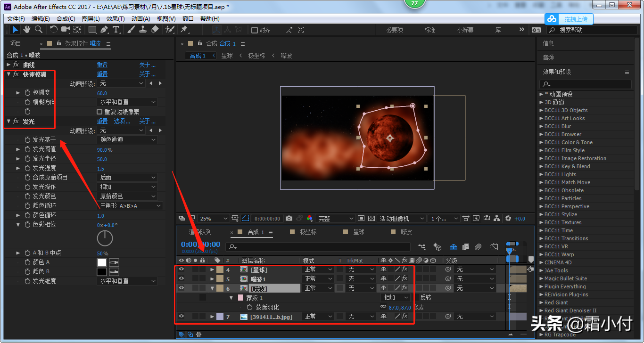Select the Horizontal Type tool
This screenshot has width=644, height=343.
pyautogui.click(x=116, y=30)
